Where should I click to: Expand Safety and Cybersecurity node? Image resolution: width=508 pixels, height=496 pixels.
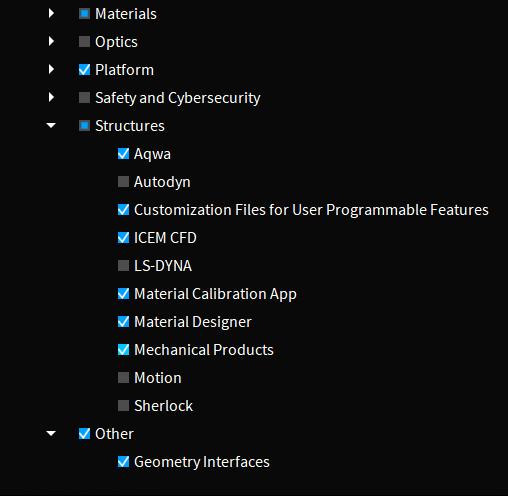coord(51,97)
